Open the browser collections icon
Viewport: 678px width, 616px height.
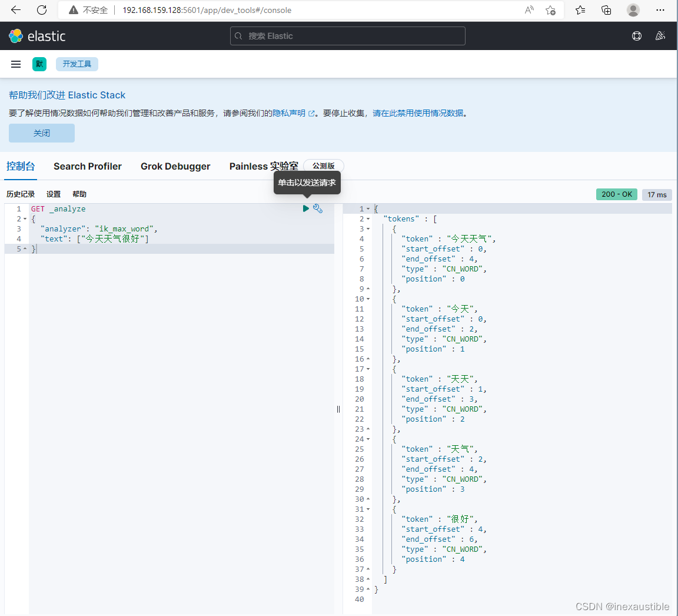606,10
